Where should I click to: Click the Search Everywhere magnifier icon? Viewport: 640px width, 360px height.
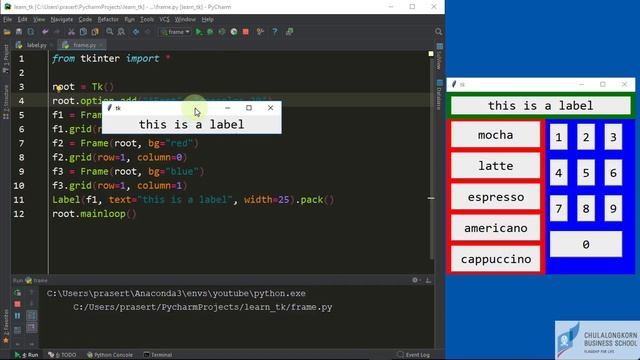coord(438,32)
